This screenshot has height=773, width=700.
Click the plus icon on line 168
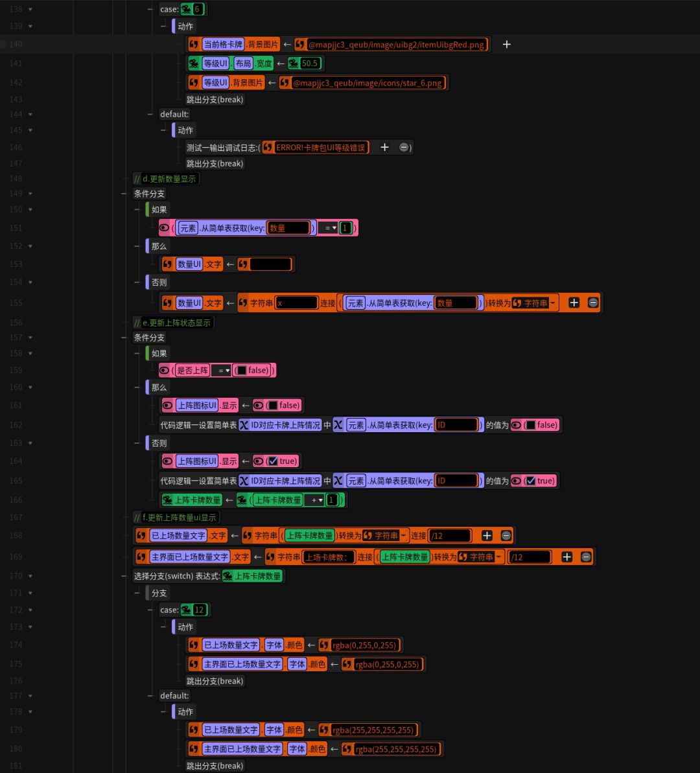coord(487,535)
